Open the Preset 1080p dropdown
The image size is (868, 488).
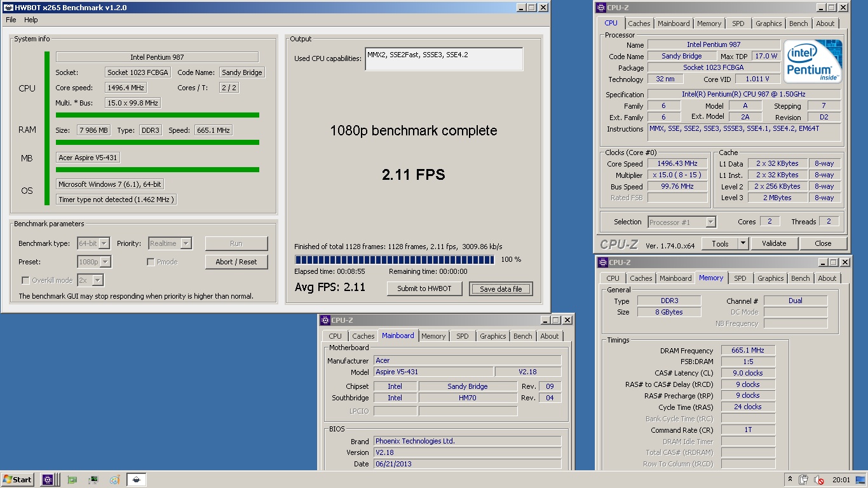(94, 262)
